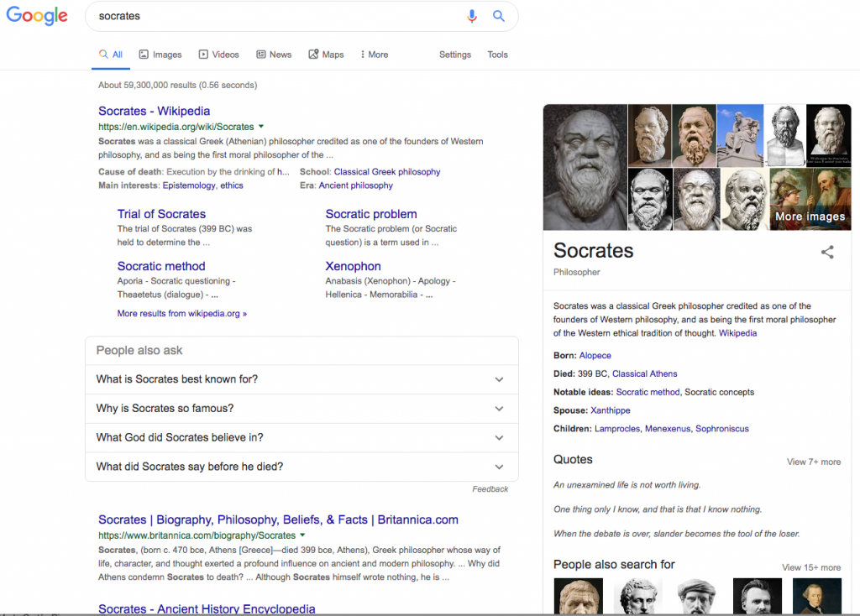Open the Sophroniscus link
The width and height of the screenshot is (860, 616).
point(721,429)
